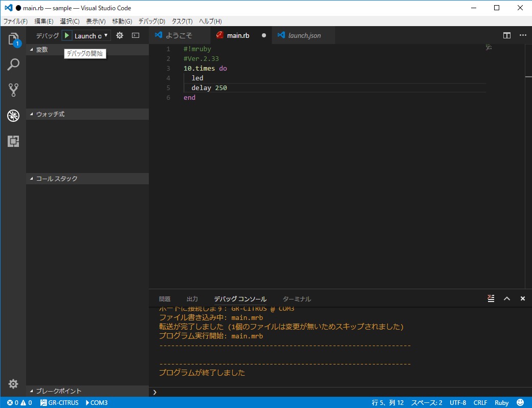Viewport: 532px width, 408px height.
Task: Click the unsaved dot on main.rb tab
Action: (263, 35)
